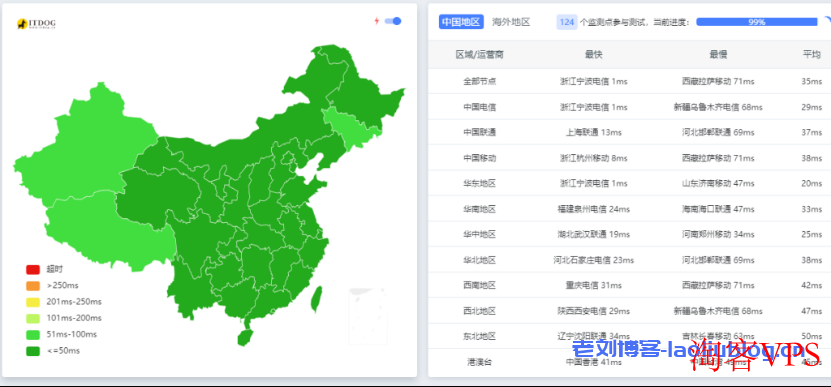Click the 区域/运营商 column header
Viewport: 831px width, 387px height.
[x=480, y=55]
